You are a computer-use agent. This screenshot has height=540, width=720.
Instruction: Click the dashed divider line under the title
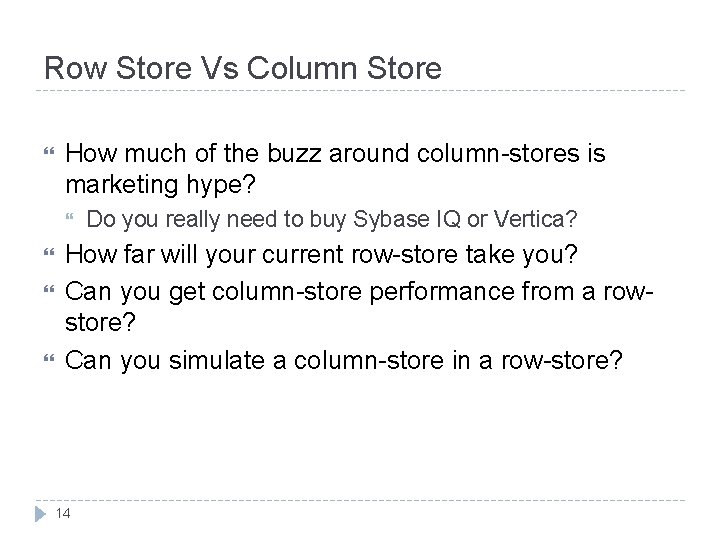point(360,92)
